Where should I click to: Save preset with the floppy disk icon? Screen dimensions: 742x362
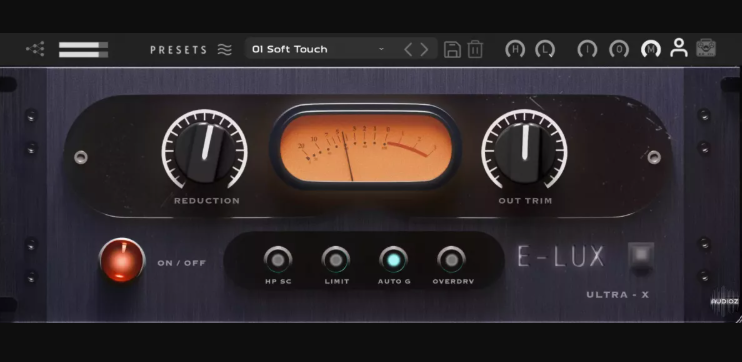tap(452, 49)
